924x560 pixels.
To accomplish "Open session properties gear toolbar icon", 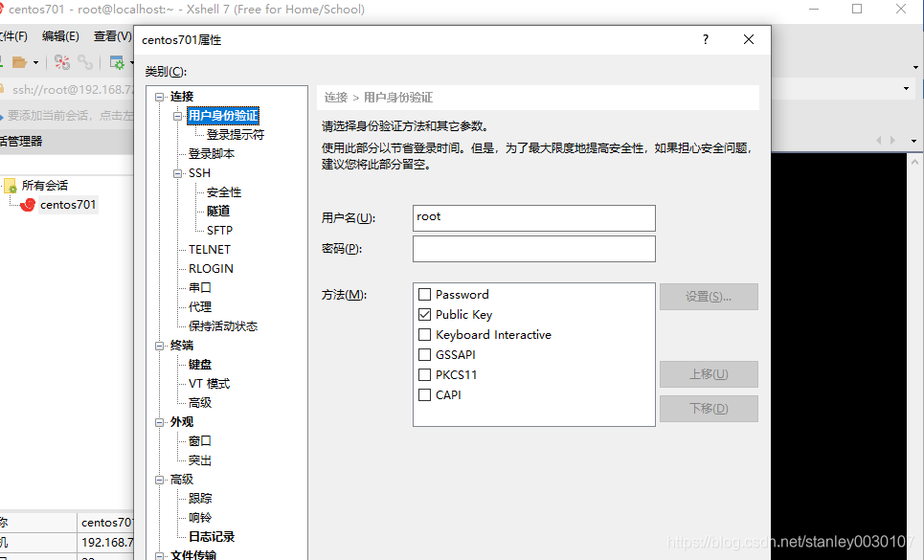I will coord(117,61).
